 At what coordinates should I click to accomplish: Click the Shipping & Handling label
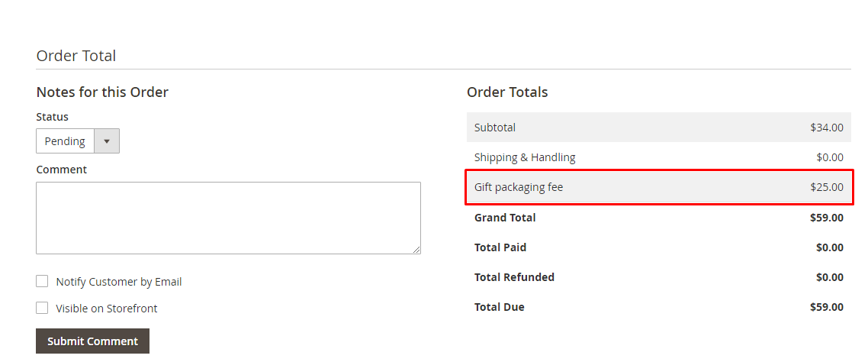[525, 157]
